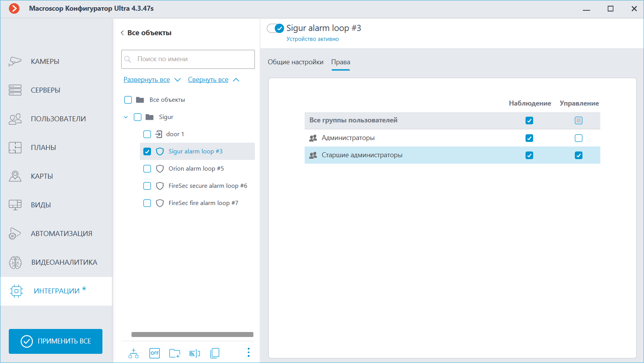
Task: Click the Sigur folder icon
Action: click(x=150, y=117)
